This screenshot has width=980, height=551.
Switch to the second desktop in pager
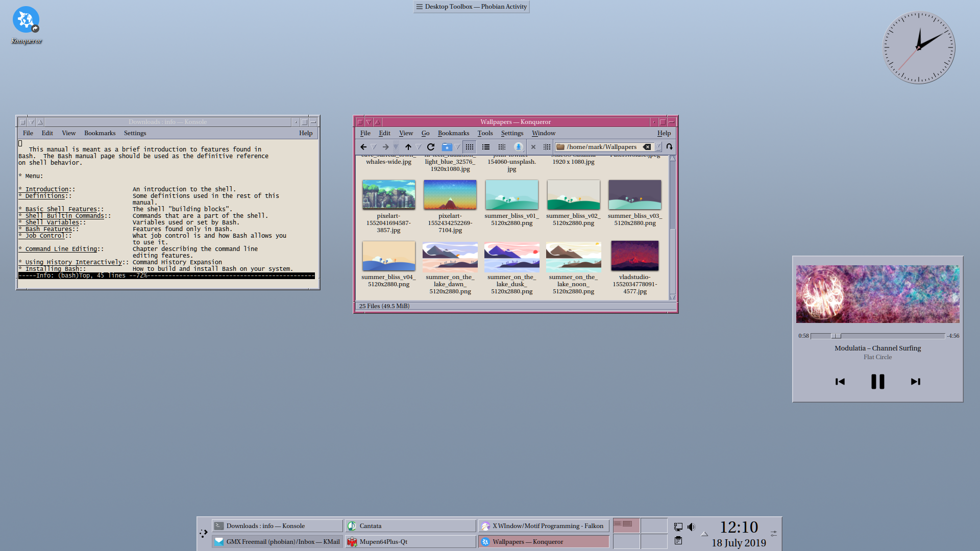coord(654,525)
